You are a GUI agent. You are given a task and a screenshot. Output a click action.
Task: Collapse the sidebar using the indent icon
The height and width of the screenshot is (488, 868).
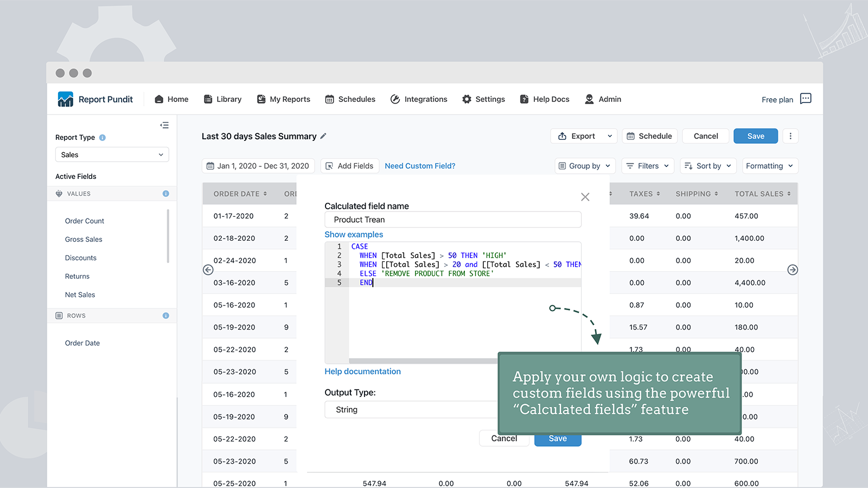click(x=164, y=125)
